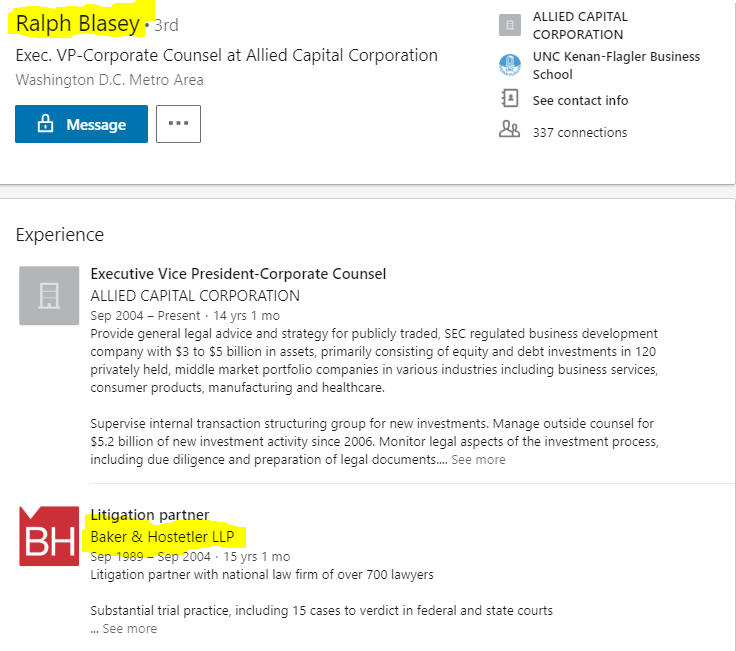Click the Experience section heading

pos(60,235)
